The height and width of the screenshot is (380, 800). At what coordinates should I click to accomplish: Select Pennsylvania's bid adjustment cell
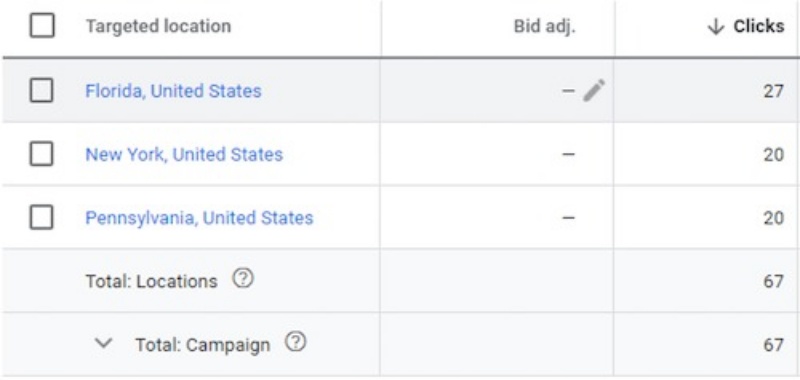click(x=497, y=218)
